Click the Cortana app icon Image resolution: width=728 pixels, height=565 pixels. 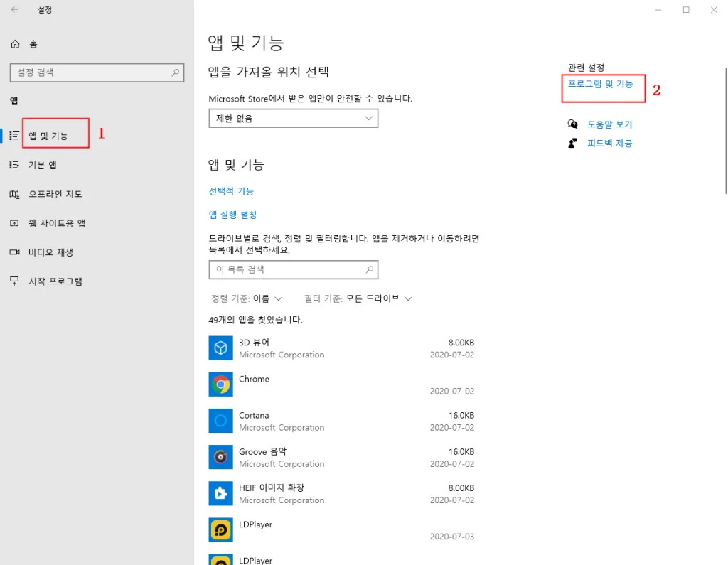(x=220, y=421)
